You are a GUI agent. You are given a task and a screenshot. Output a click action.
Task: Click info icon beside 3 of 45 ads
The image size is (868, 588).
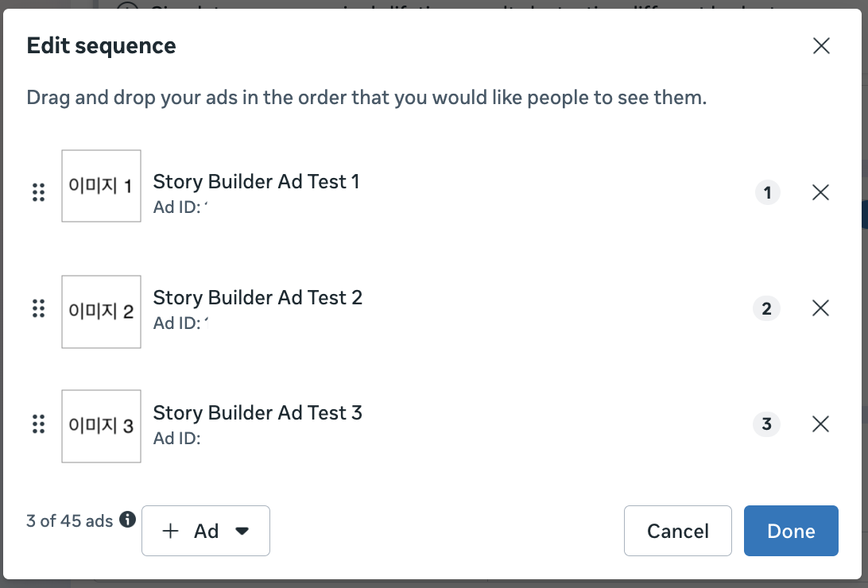coord(127,520)
